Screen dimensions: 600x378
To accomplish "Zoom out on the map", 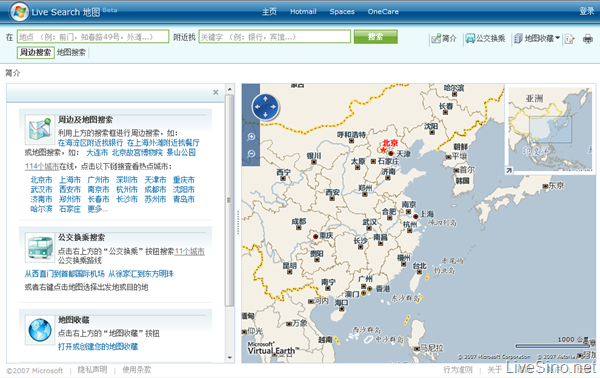I will coord(251,154).
